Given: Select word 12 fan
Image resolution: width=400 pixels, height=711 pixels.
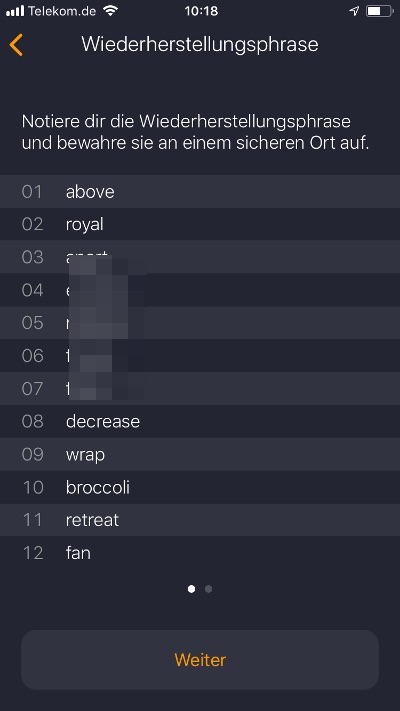Looking at the screenshot, I should pos(200,553).
